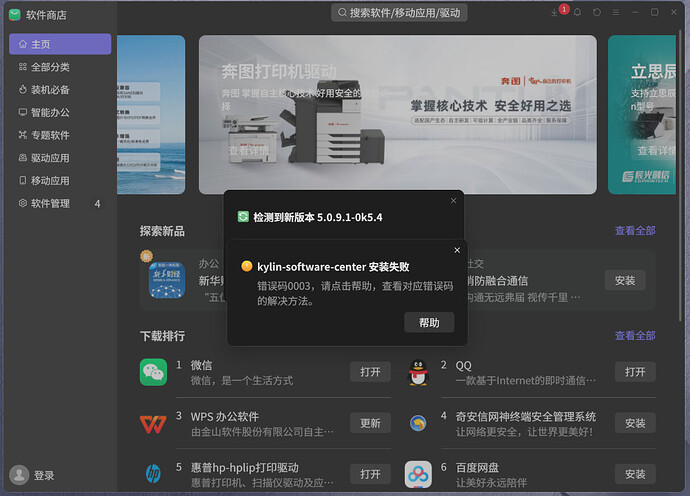
Task: Click the search box 搜索软件/移动应用/驱动
Action: [x=399, y=13]
